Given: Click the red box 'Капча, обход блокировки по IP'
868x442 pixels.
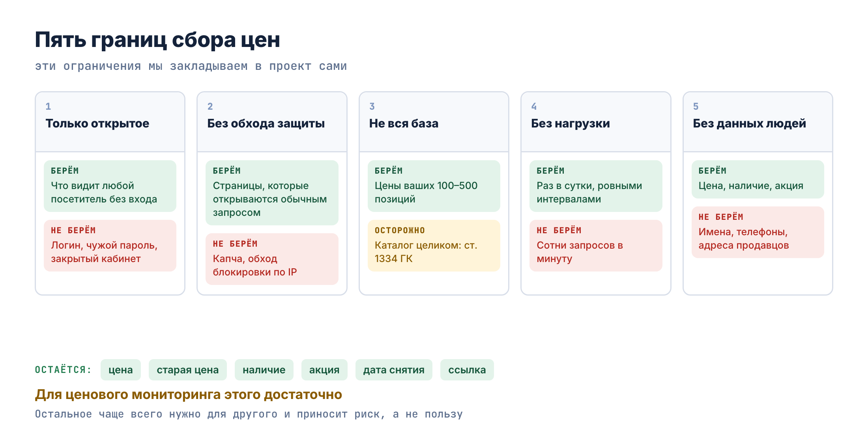Looking at the screenshot, I should point(272,259).
